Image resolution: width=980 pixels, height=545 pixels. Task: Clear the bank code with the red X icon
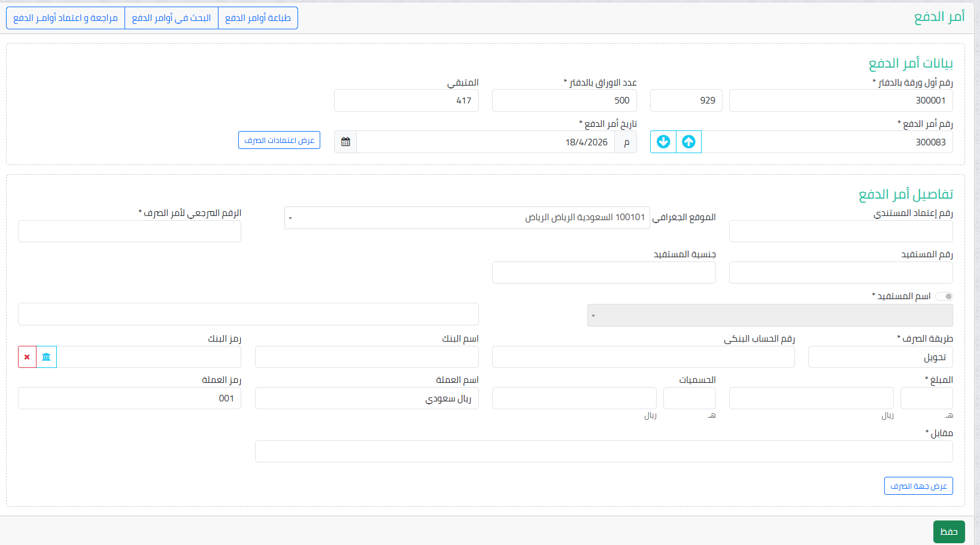[x=27, y=357]
